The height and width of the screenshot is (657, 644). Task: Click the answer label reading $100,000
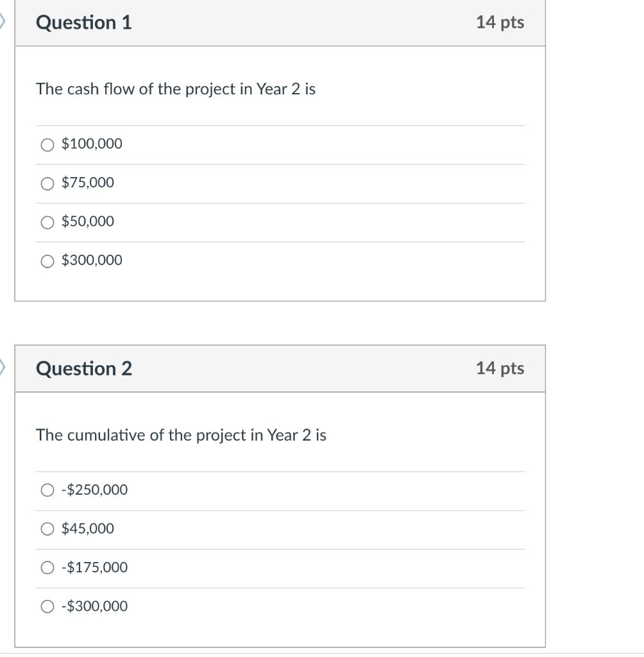[91, 144]
